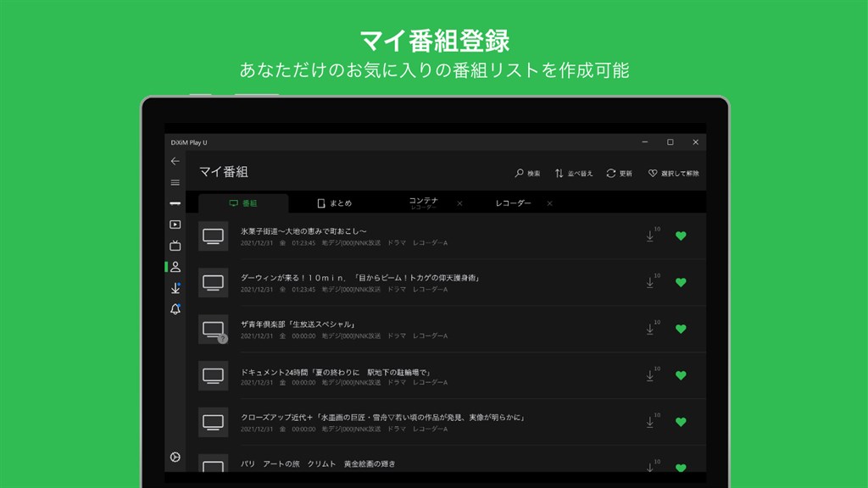
Task: Switch to the まとめ tab
Action: pyautogui.click(x=334, y=203)
